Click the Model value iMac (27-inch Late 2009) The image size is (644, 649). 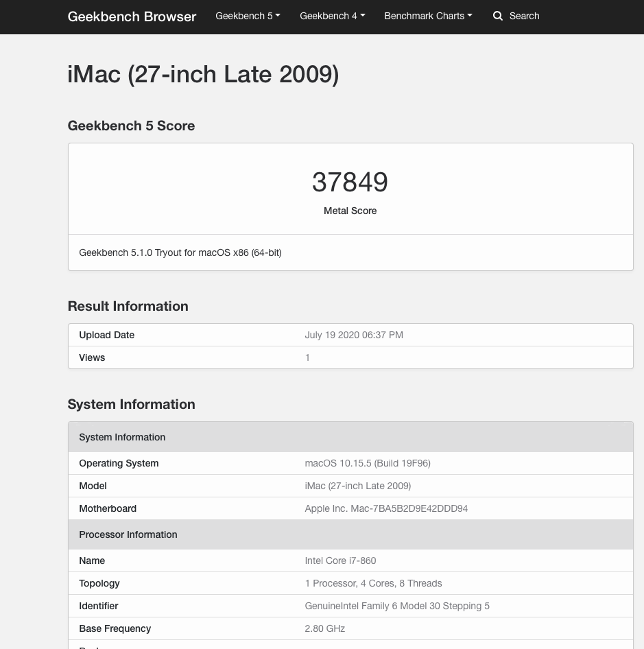(x=357, y=486)
